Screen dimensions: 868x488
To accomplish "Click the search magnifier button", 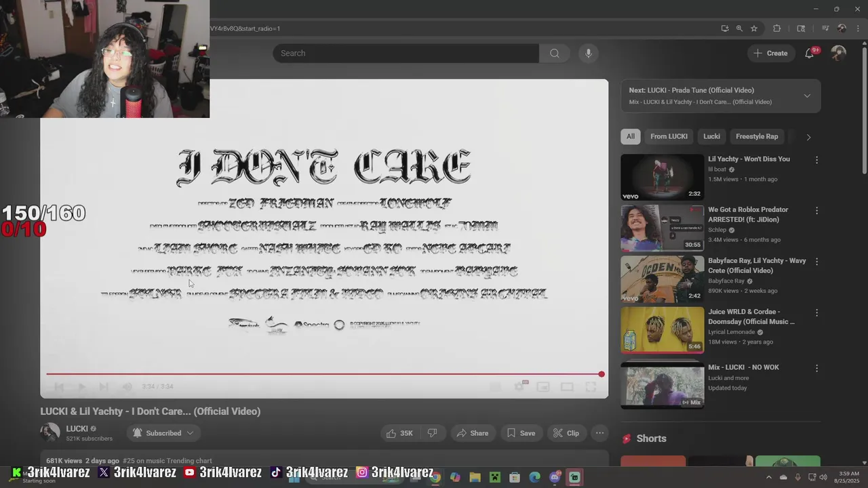I will (555, 54).
